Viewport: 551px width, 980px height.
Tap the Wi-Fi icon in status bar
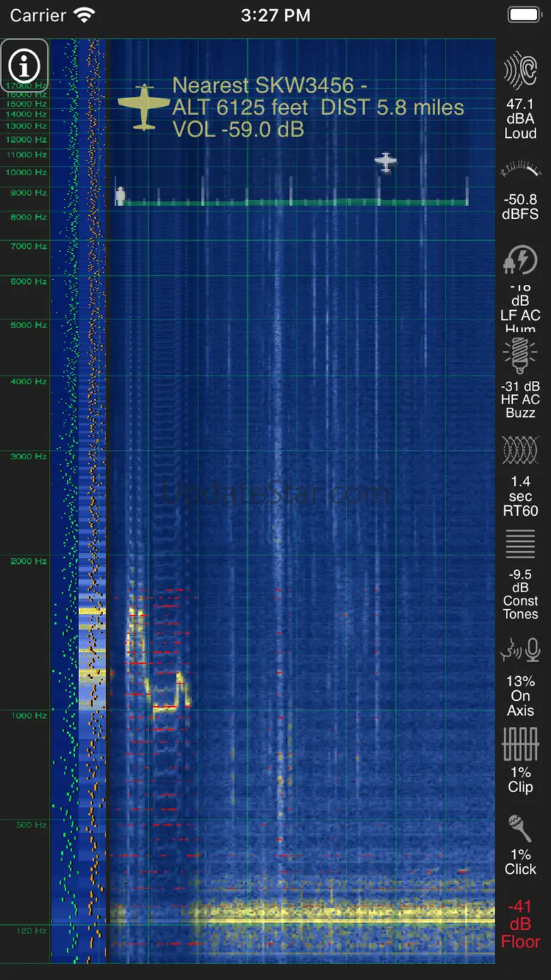[x=85, y=15]
